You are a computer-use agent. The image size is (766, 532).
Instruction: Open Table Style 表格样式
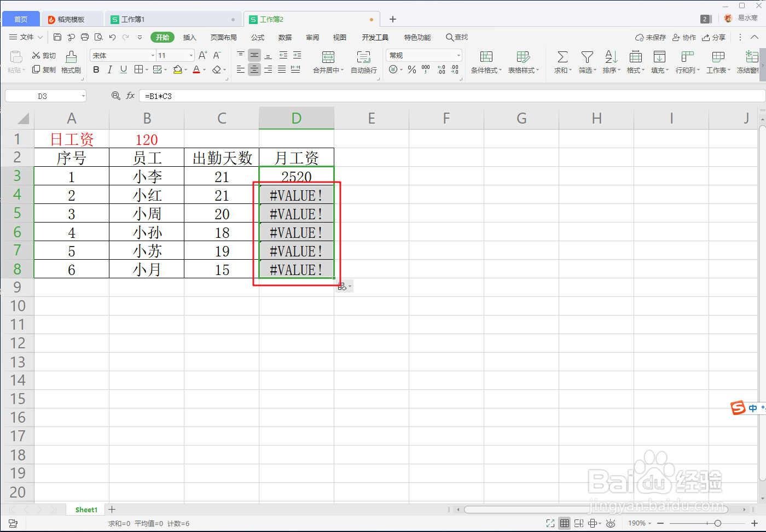tap(524, 62)
